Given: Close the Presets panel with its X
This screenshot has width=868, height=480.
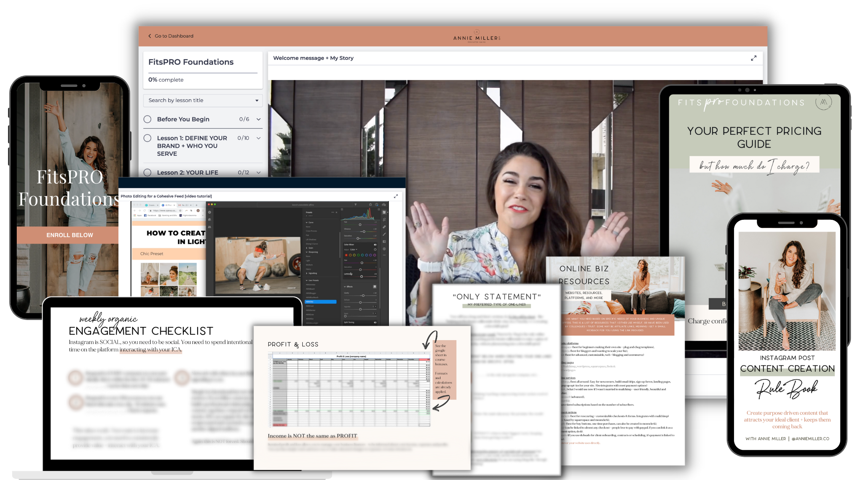Looking at the screenshot, I should tap(337, 212).
